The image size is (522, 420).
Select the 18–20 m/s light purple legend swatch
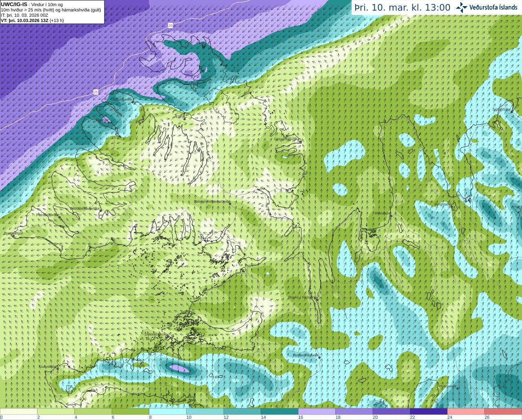click(x=354, y=411)
